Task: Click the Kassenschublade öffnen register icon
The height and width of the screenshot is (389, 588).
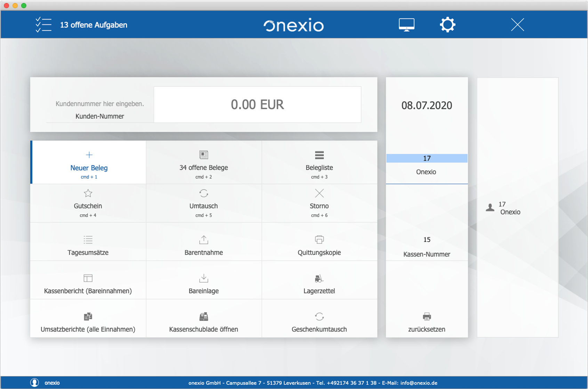Action: point(204,316)
